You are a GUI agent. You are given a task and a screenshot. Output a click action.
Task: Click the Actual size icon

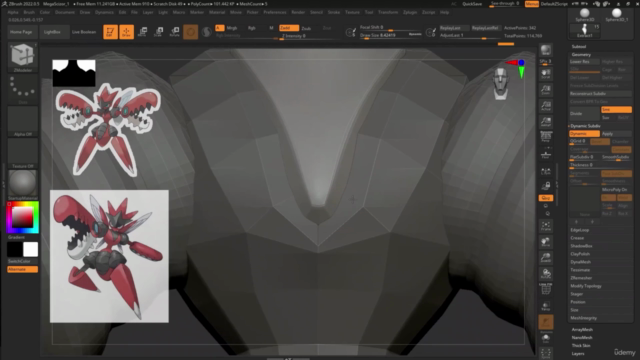[546, 106]
